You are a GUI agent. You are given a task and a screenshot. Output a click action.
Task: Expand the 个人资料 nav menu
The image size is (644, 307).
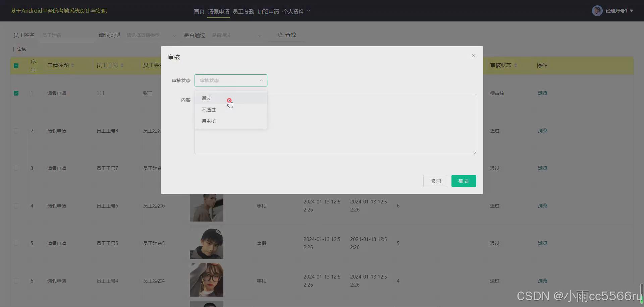click(x=296, y=11)
